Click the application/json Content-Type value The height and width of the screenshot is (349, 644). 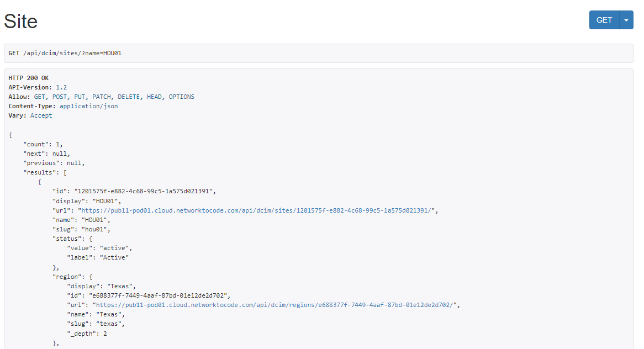click(88, 106)
